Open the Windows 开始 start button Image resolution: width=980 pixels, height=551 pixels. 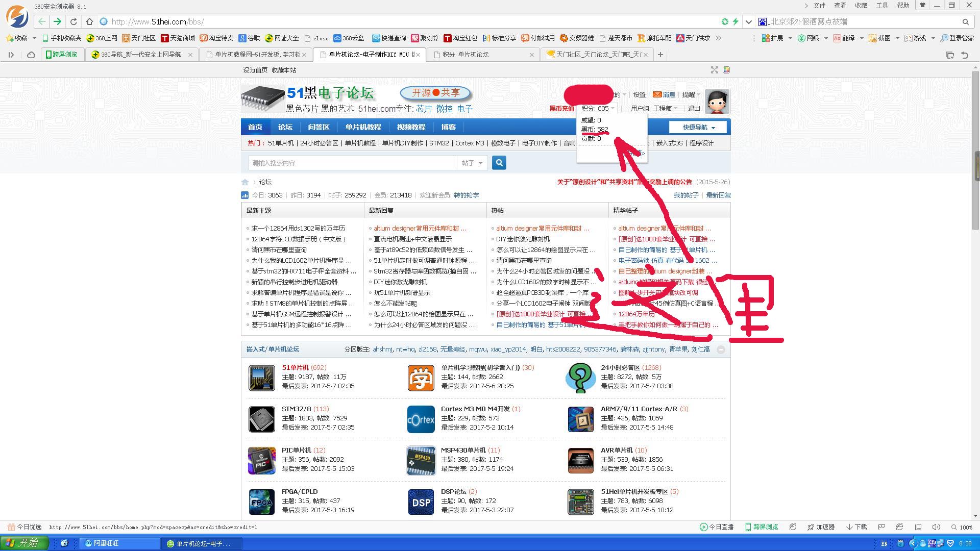coord(24,543)
